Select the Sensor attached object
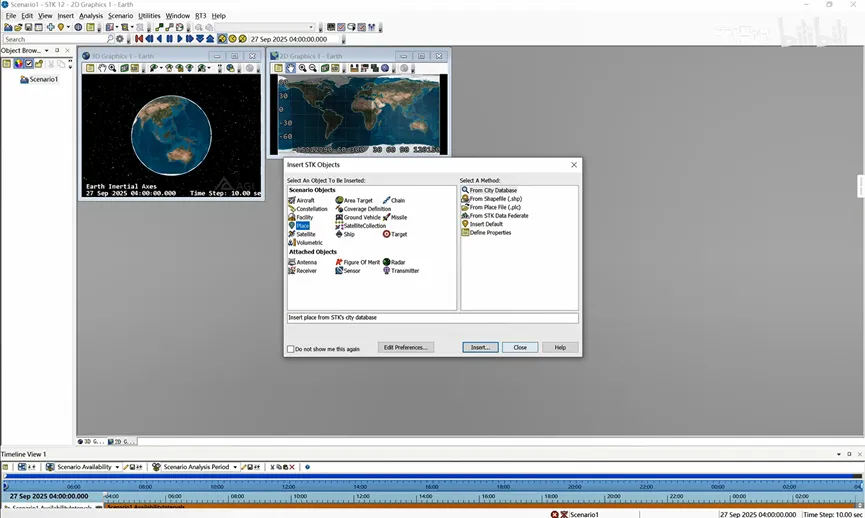 [x=348, y=271]
